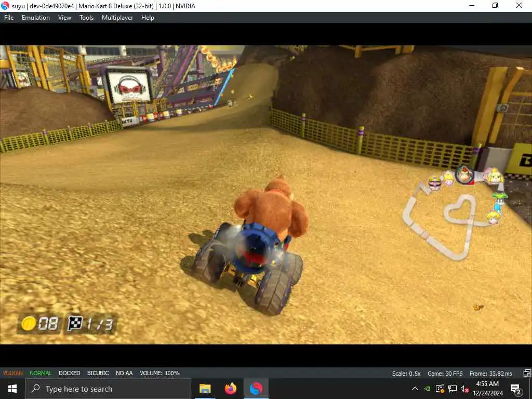
Task: Click the mask billboard screen
Action: click(129, 87)
